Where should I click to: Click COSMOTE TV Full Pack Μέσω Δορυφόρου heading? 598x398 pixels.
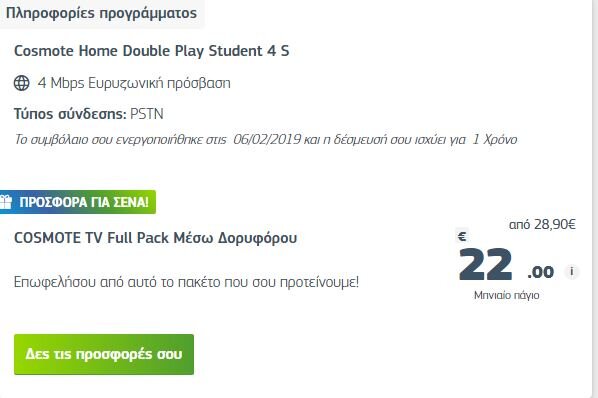tap(155, 238)
